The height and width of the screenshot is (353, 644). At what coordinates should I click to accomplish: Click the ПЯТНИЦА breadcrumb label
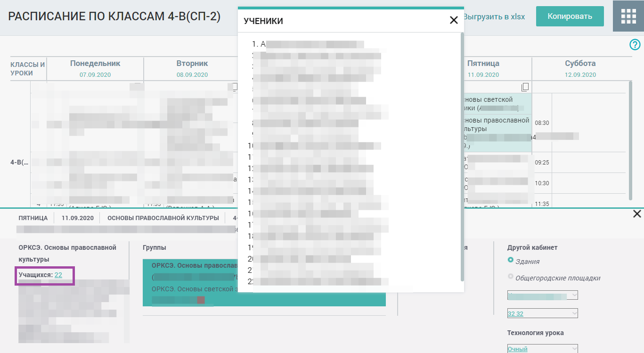pos(33,218)
